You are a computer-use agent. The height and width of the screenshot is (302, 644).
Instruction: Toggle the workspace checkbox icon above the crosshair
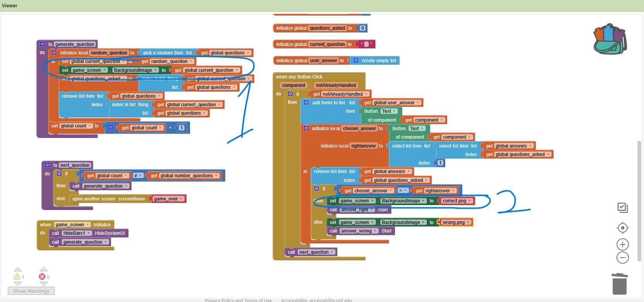[x=622, y=207]
